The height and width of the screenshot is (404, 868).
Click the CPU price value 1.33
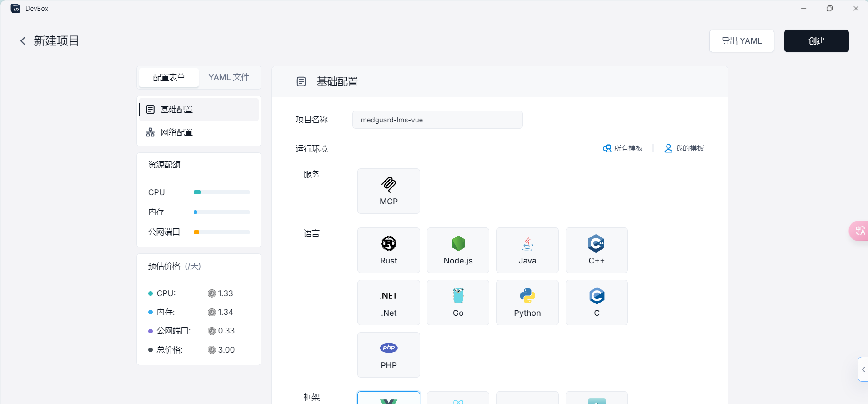coord(225,293)
